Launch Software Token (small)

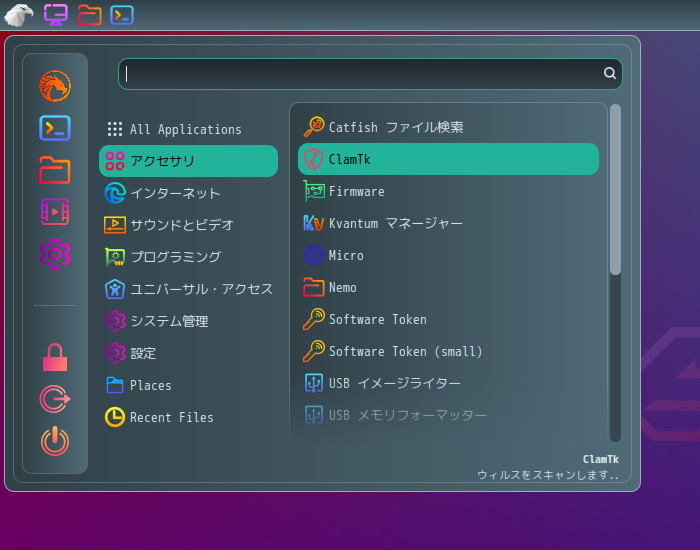(x=448, y=351)
